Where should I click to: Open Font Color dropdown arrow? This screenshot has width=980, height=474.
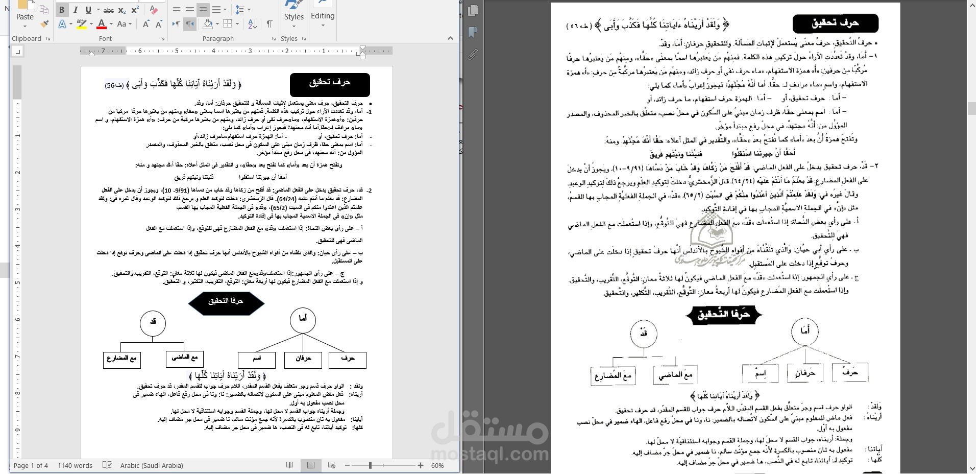pyautogui.click(x=111, y=24)
